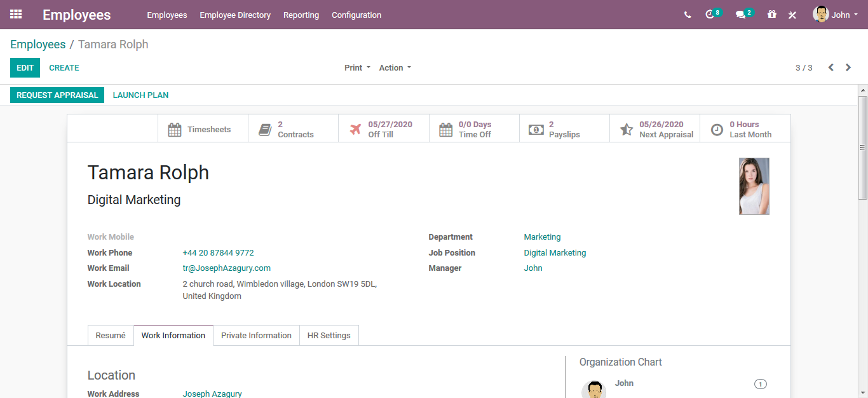
Task: Open 0/0 Days Time Off button
Action: click(474, 129)
